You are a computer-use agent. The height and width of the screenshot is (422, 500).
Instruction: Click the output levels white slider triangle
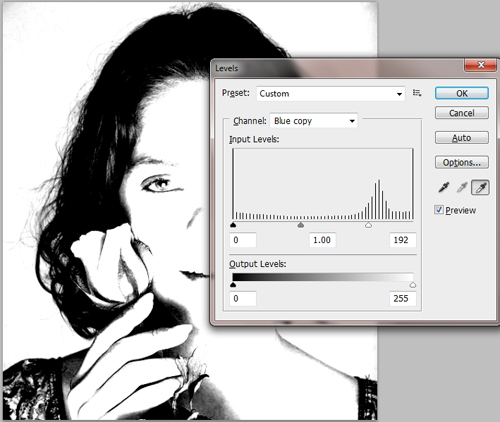pos(413,285)
